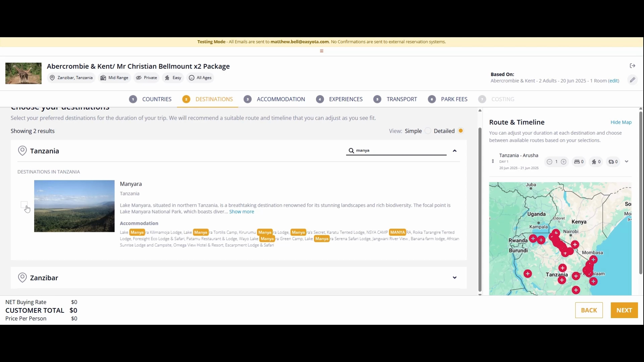Click the hiker experiences count icon for Arusha
The height and width of the screenshot is (362, 644).
click(594, 162)
